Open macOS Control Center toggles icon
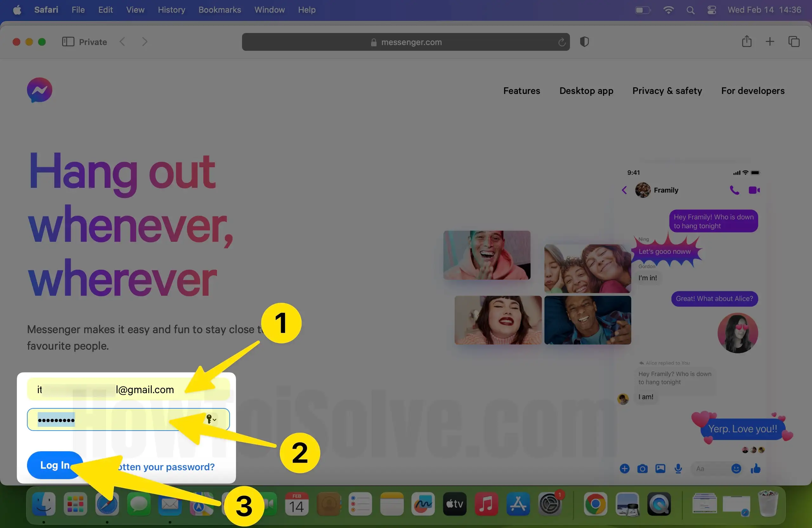 [711, 10]
